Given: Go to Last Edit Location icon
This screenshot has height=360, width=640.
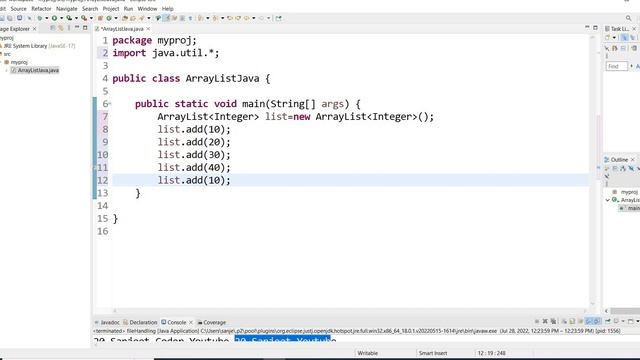Looking at the screenshot, I should coord(230,18).
